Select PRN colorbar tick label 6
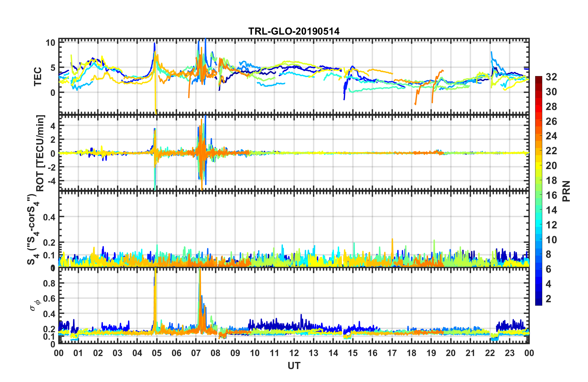The height and width of the screenshot is (382, 588). click(x=548, y=269)
